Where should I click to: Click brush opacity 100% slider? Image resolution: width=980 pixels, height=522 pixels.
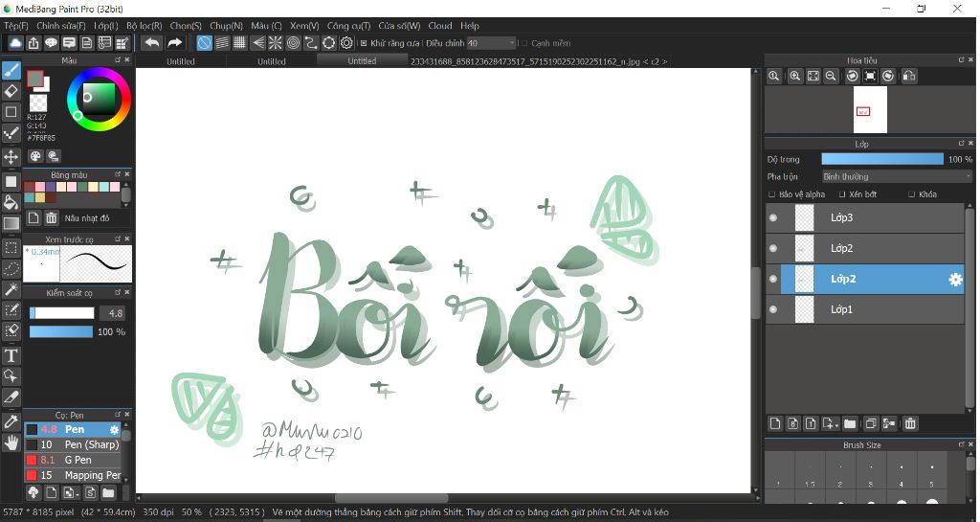click(60, 331)
